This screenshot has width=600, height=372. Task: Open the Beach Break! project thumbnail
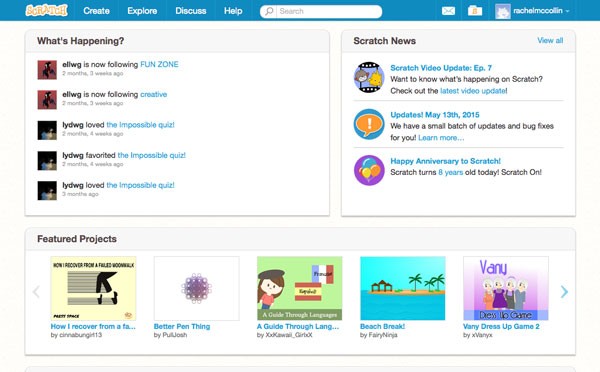coord(403,288)
